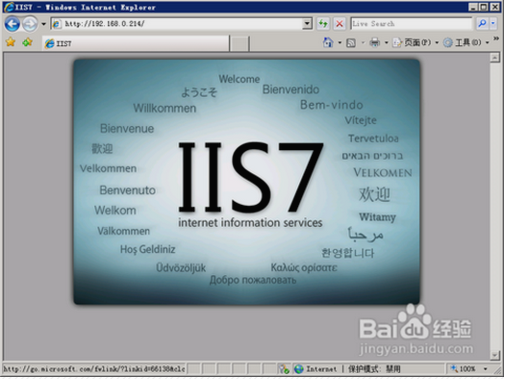Image resolution: width=515 pixels, height=379 pixels.
Task: Click the green Refresh arrows icon
Action: pyautogui.click(x=323, y=24)
